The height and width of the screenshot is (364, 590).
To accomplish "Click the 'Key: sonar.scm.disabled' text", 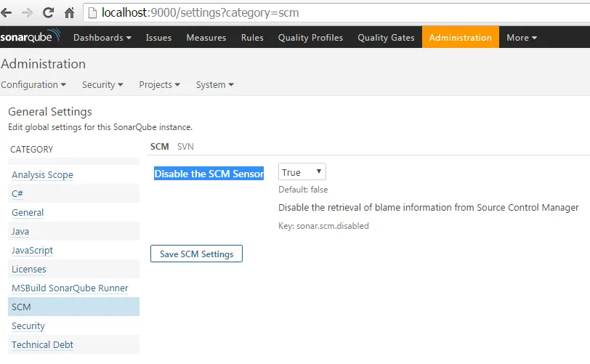I will click(323, 226).
